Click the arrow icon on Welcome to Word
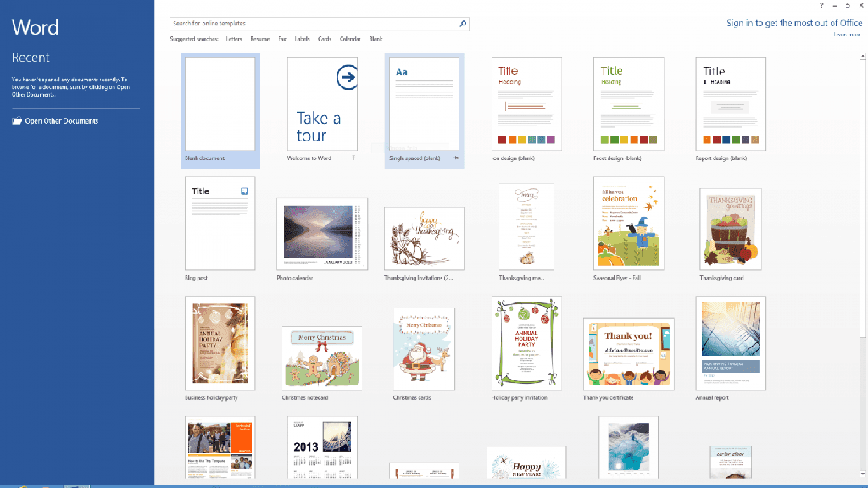 [x=347, y=76]
